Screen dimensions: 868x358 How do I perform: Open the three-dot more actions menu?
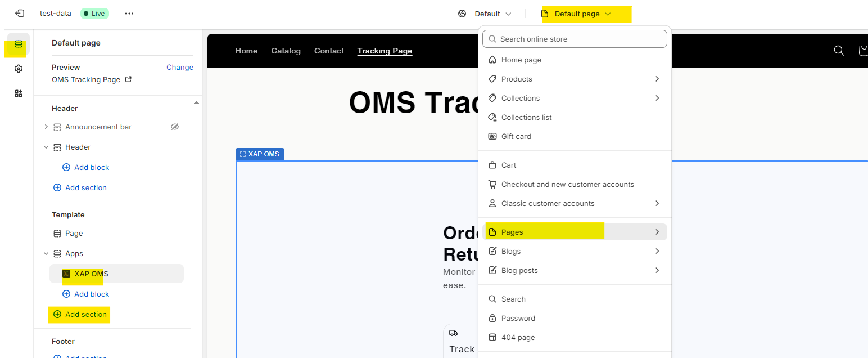129,14
